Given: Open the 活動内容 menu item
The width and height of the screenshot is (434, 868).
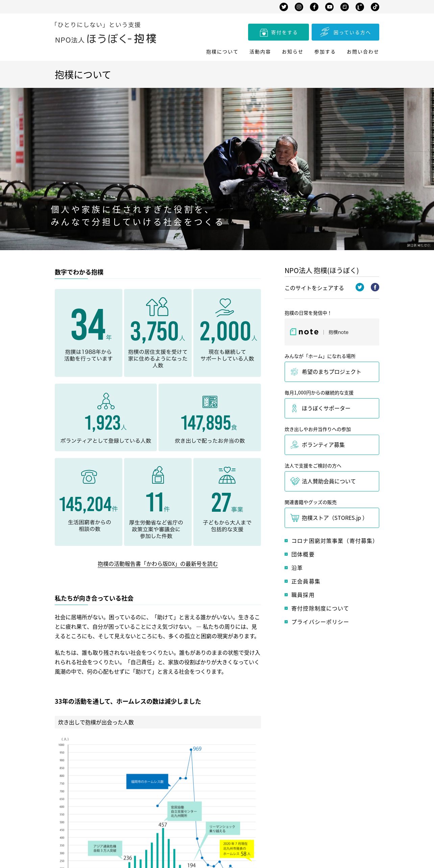Looking at the screenshot, I should point(260,52).
